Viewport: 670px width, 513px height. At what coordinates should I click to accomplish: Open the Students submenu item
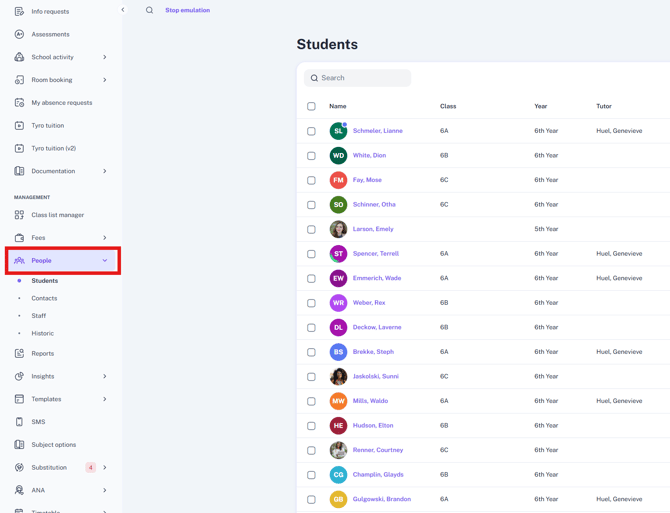coord(44,281)
